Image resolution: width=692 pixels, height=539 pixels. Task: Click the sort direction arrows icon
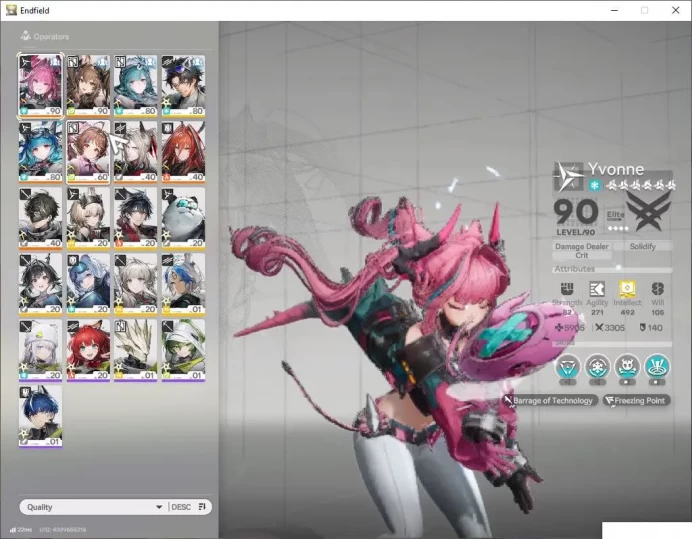click(x=202, y=507)
